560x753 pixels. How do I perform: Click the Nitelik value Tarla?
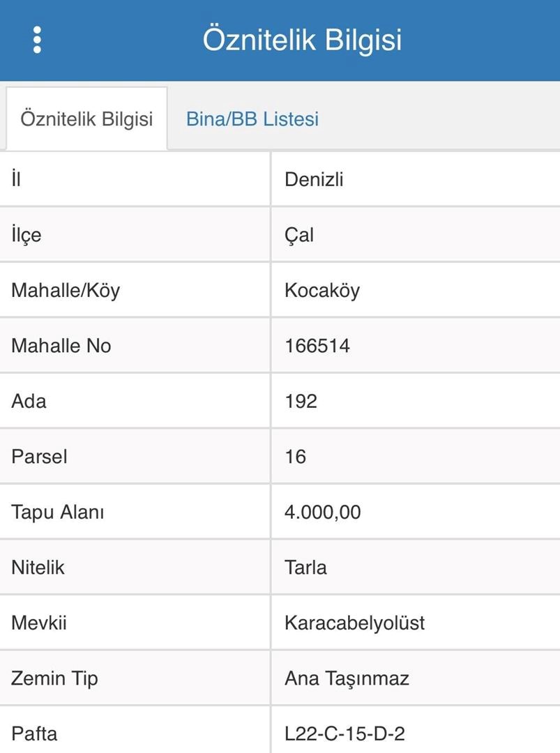(x=306, y=568)
